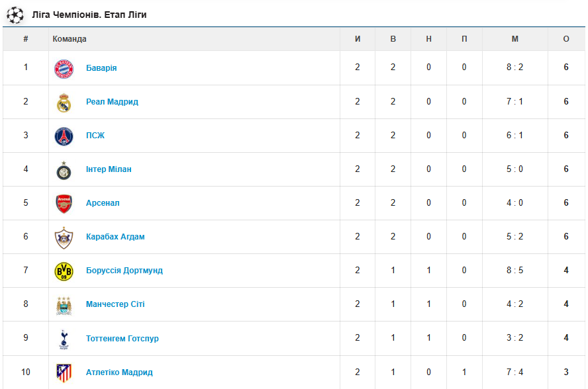Click the PSG club logo

[64, 136]
